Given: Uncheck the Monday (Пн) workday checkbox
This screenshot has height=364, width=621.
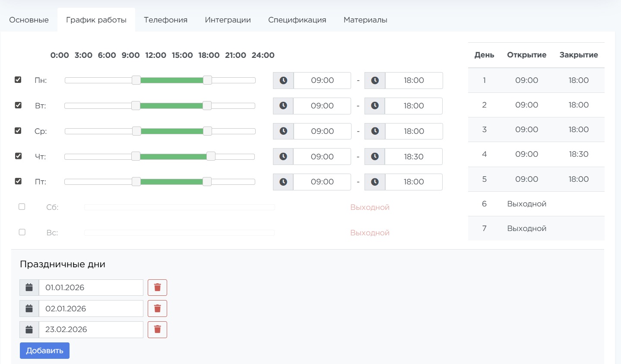Looking at the screenshot, I should tap(18, 80).
